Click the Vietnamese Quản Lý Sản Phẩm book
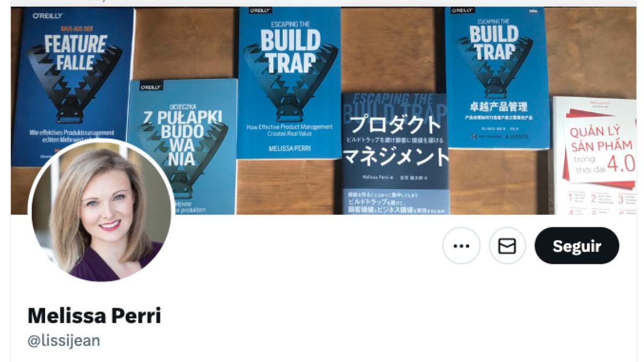Viewport: 644px width, 362px height. point(595,156)
